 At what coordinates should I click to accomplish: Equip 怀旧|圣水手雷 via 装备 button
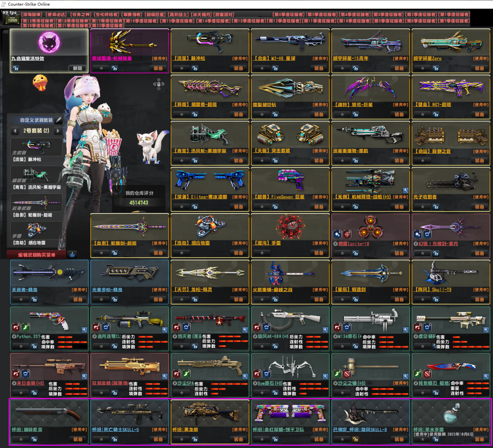pos(479,439)
